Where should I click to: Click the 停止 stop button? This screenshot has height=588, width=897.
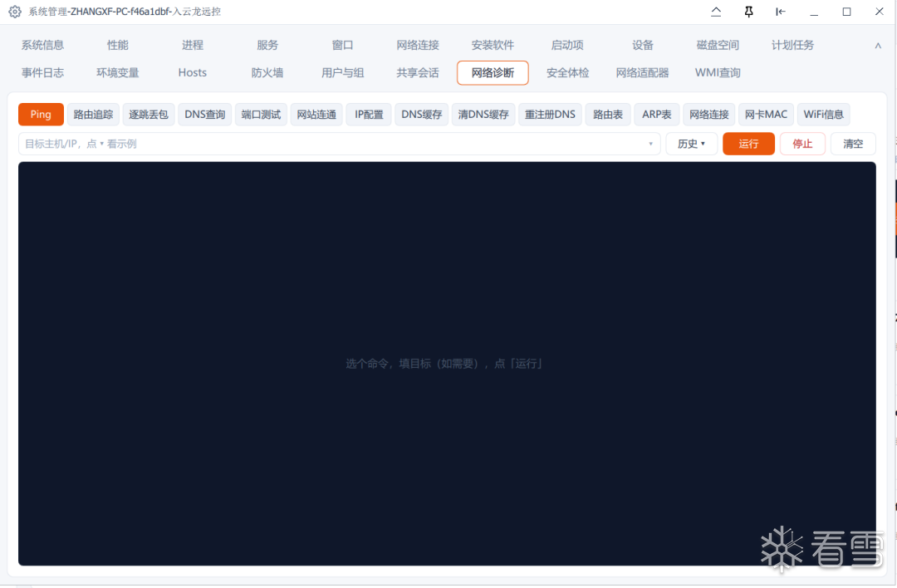[802, 144]
